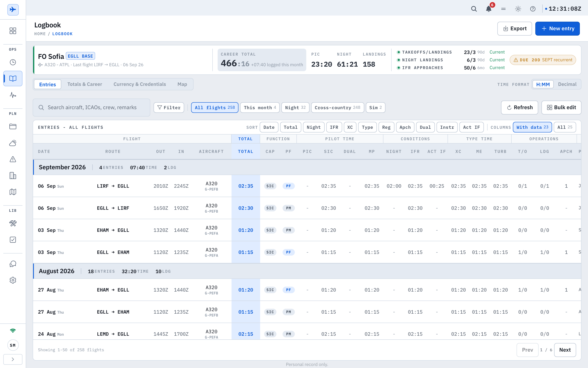This screenshot has width=588, height=368.
Task: Click the search magnifier in top bar
Action: (474, 9)
